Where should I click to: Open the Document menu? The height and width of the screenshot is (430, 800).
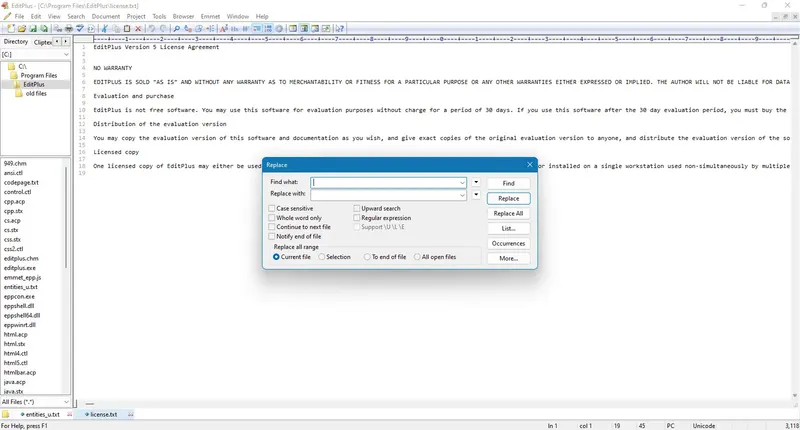[x=106, y=16]
